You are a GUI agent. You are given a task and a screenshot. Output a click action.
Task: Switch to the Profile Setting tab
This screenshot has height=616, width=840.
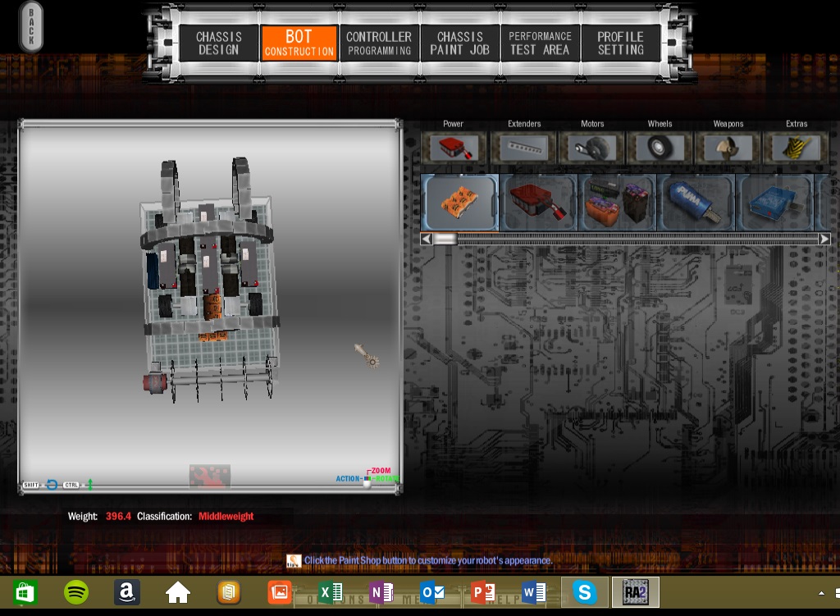(x=620, y=43)
